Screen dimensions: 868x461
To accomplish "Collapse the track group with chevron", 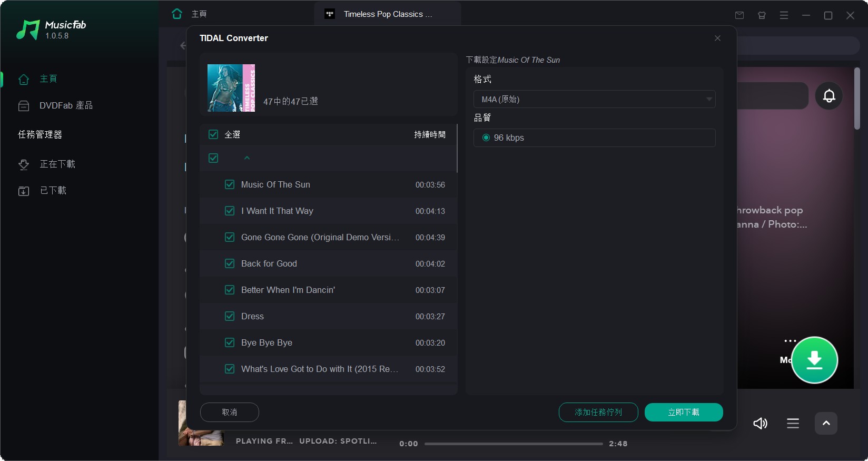I will pyautogui.click(x=247, y=158).
